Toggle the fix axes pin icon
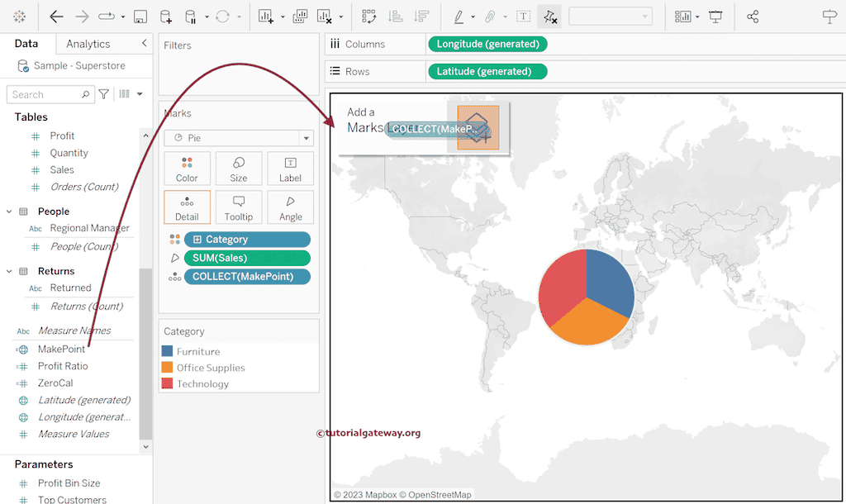Image resolution: width=846 pixels, height=504 pixels. pos(549,17)
